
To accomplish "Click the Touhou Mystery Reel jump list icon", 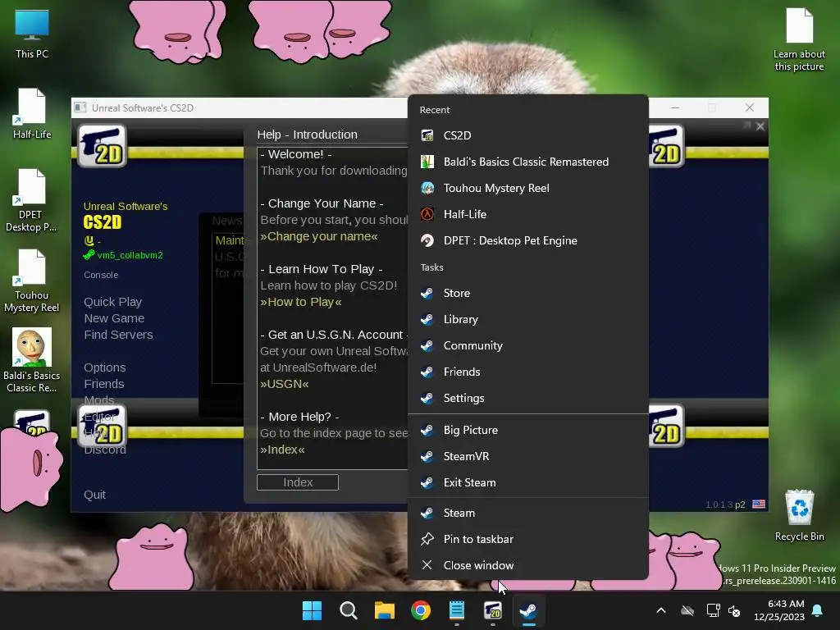I will (x=427, y=188).
